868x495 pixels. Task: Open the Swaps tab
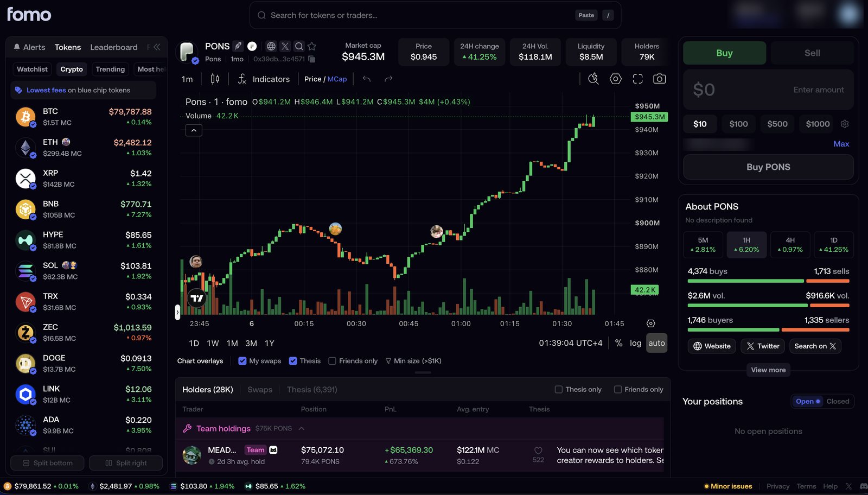(260, 390)
